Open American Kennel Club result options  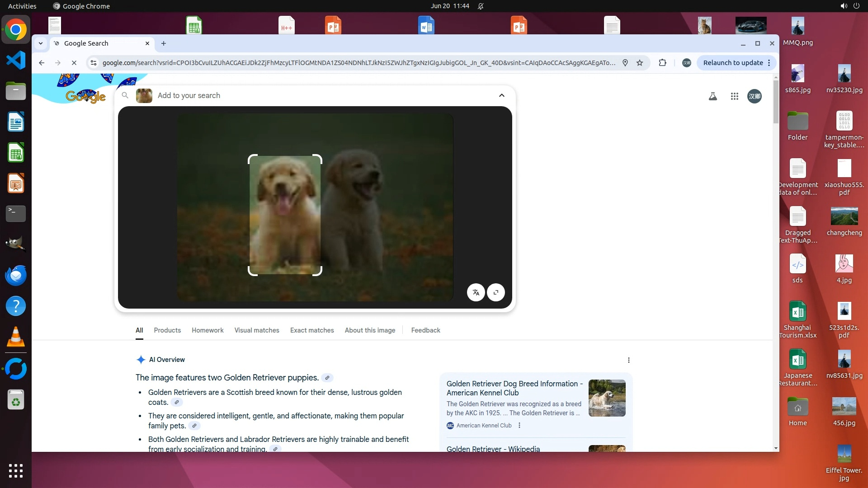[x=519, y=425]
